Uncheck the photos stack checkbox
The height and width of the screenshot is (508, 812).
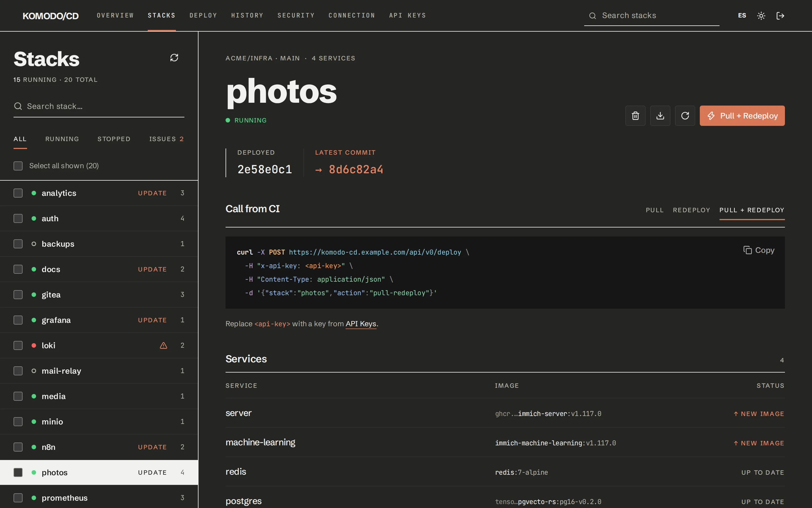pyautogui.click(x=18, y=472)
